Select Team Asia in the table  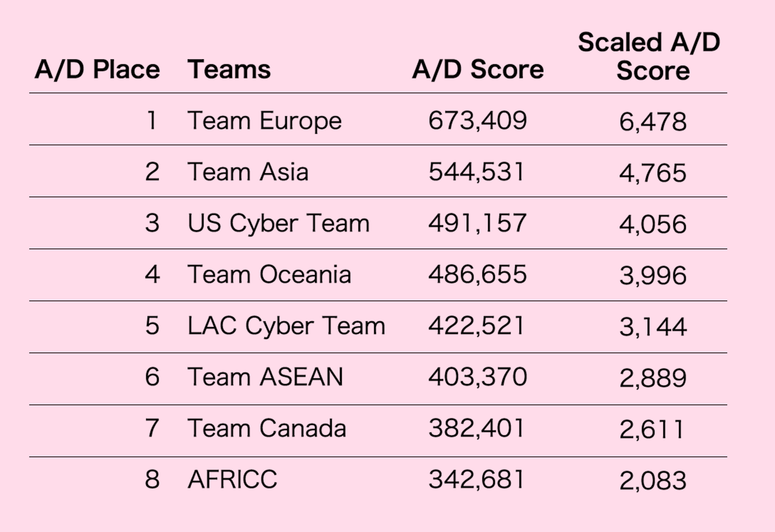pos(248,172)
